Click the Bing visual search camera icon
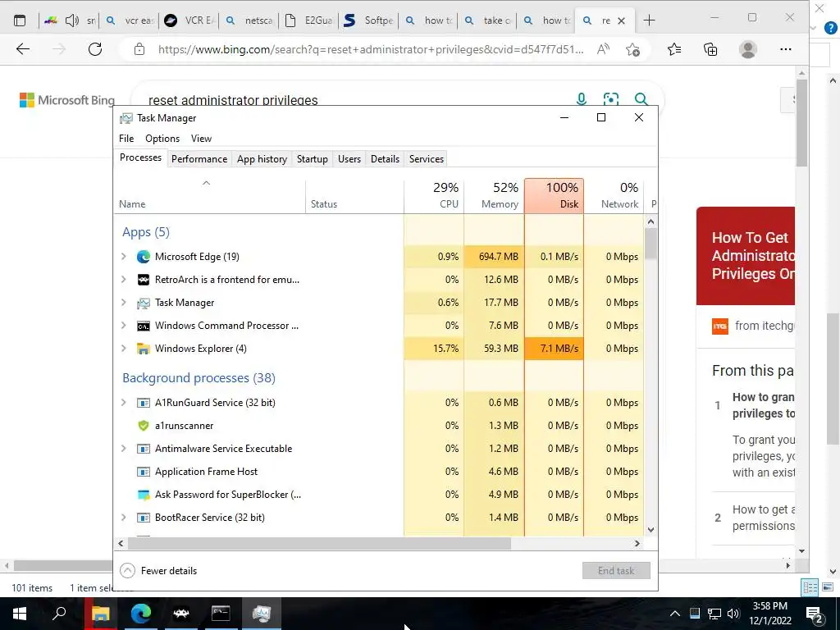 click(x=610, y=99)
